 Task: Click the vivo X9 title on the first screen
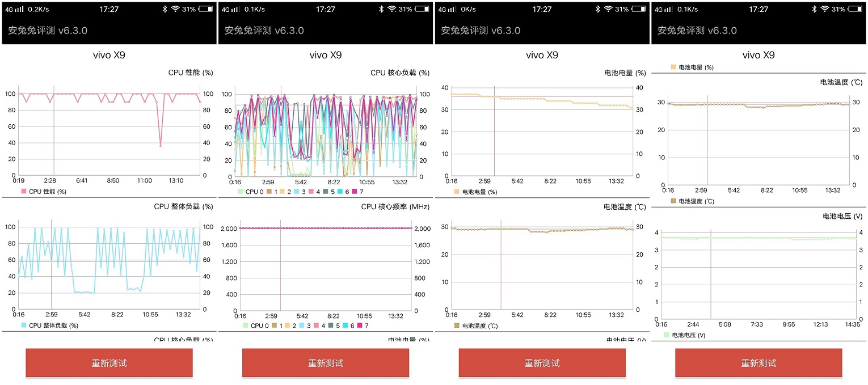tap(108, 55)
